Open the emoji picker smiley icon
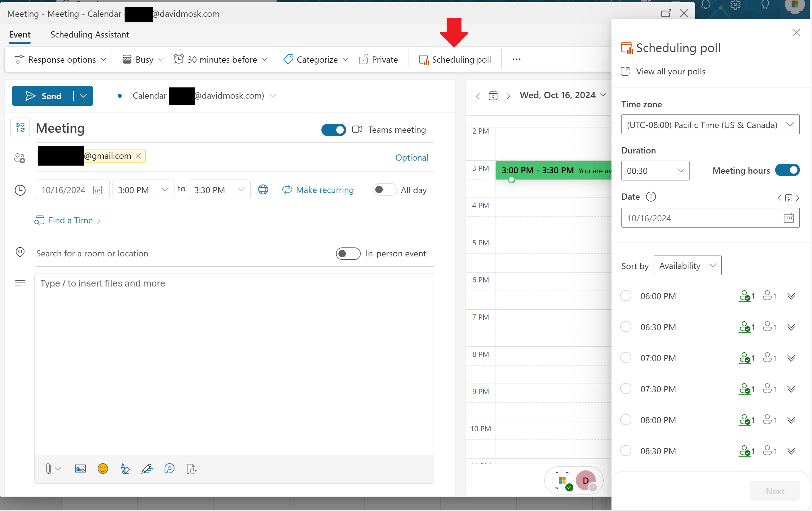This screenshot has height=511, width=812. [x=103, y=469]
